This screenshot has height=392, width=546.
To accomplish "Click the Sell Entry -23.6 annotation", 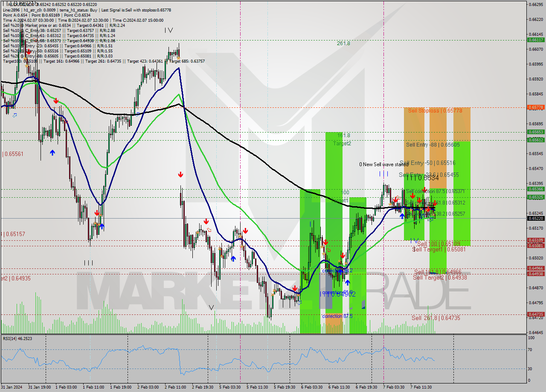I will click(x=429, y=175).
